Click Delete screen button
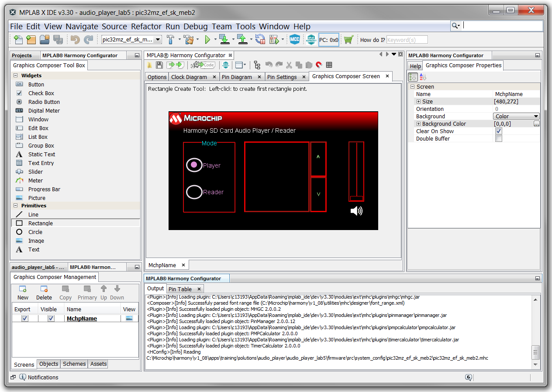552x392 pixels. coord(44,293)
